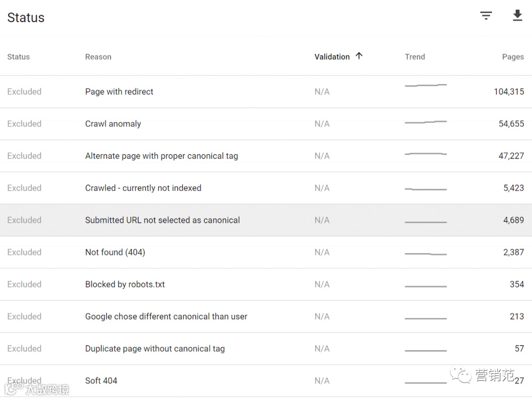Viewport: 532px width, 399px height.
Task: Sort by Validation column header
Action: 332,57
